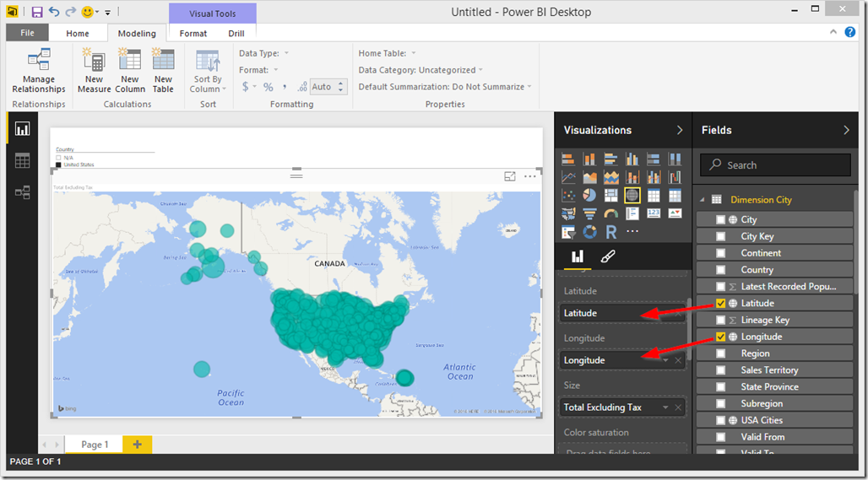This screenshot has width=868, height=480.
Task: Select the Filled map visualization
Action: point(568,213)
